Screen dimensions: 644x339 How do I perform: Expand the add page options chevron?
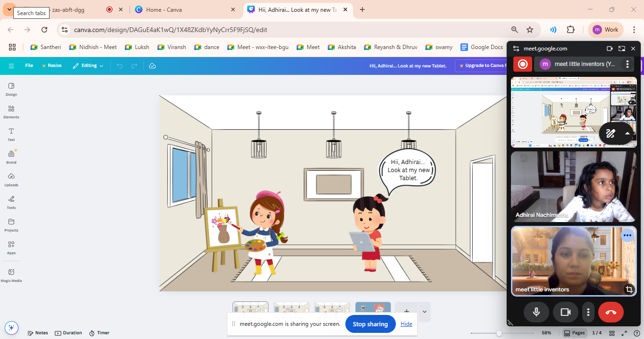click(x=424, y=312)
